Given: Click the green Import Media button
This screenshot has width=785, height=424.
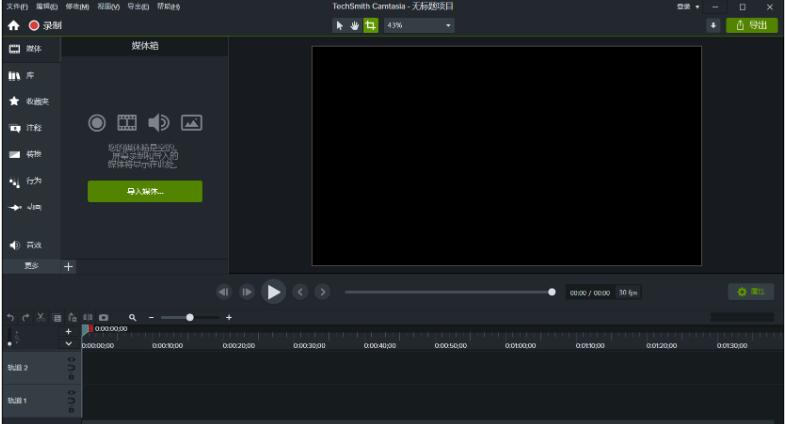Looking at the screenshot, I should (x=145, y=191).
